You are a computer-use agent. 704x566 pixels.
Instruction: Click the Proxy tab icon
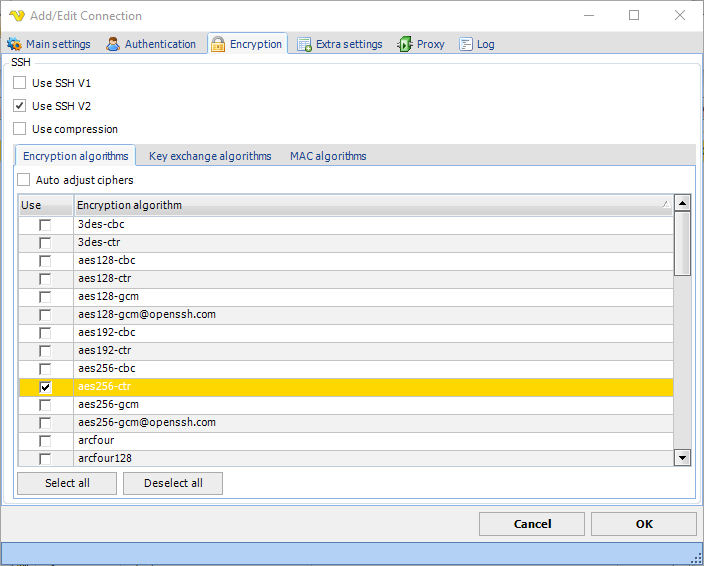point(405,44)
